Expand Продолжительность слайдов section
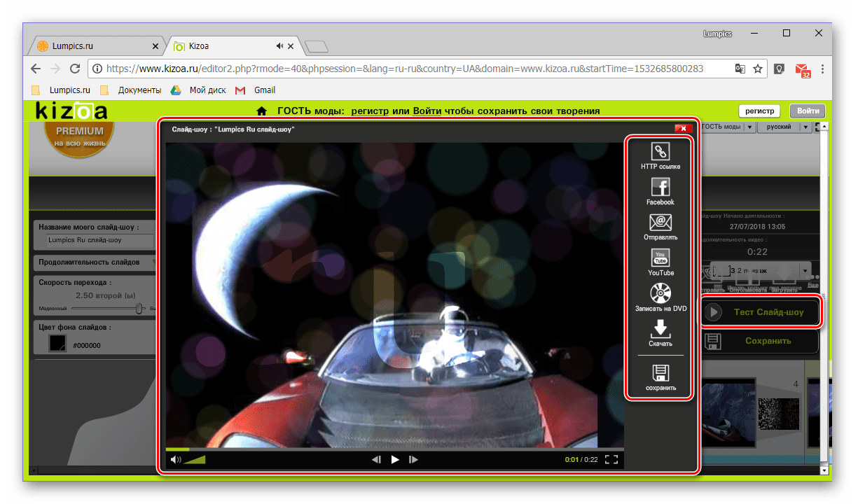Screen dimensions: 858x504 click(x=95, y=262)
